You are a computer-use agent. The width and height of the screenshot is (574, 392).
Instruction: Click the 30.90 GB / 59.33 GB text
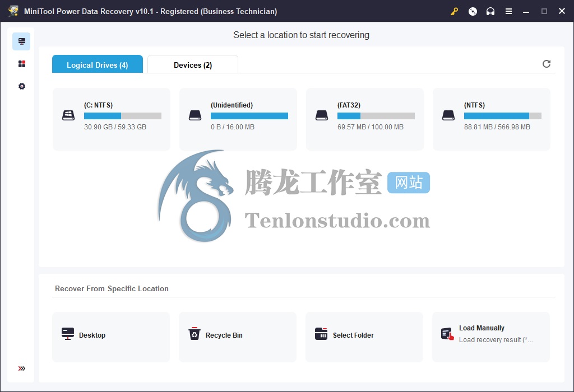[115, 127]
